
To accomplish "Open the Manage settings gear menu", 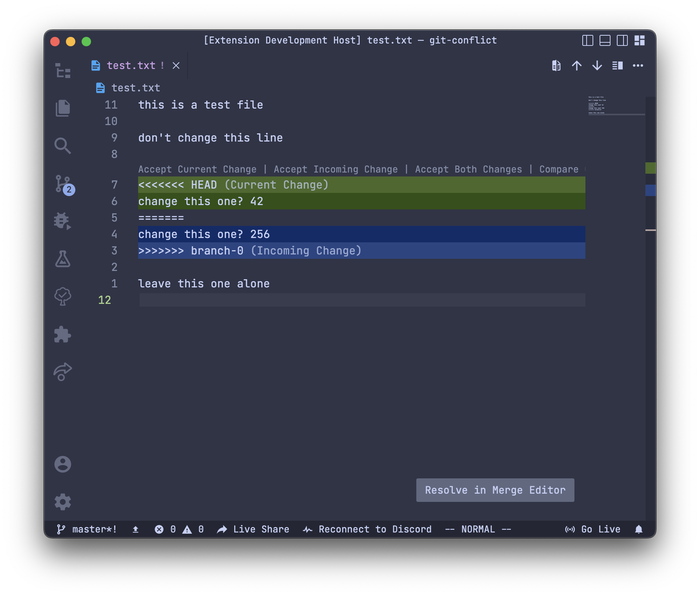I will coord(63,502).
